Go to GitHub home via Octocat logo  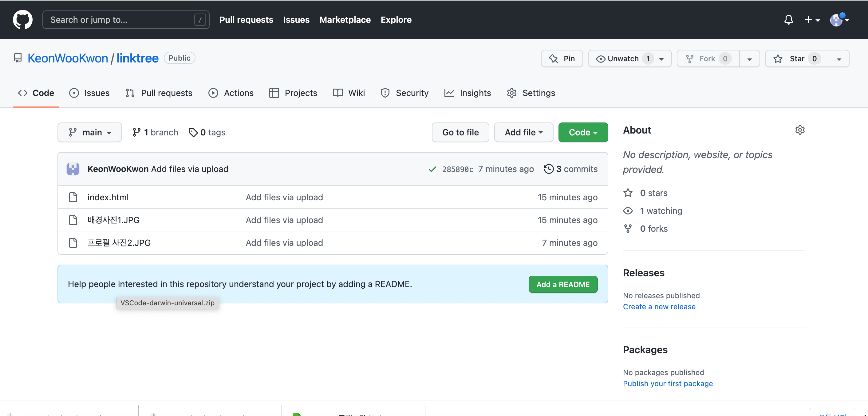(22, 20)
